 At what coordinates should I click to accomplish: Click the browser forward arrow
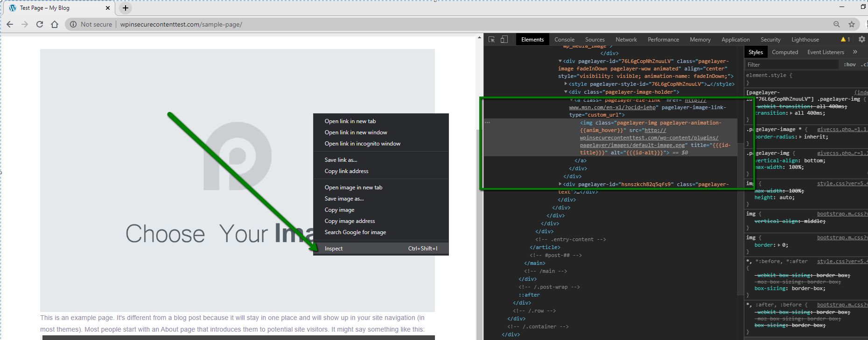[x=25, y=24]
